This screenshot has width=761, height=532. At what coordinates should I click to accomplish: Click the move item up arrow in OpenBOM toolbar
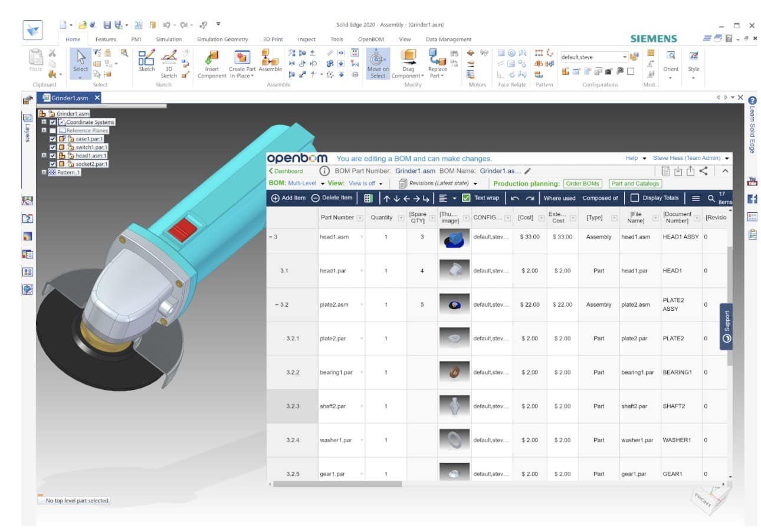click(387, 198)
